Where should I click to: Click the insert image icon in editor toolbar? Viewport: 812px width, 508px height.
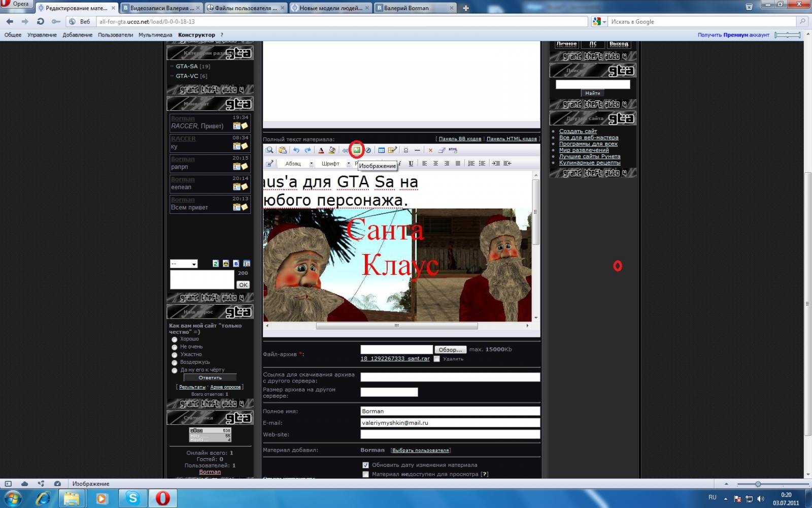(357, 150)
